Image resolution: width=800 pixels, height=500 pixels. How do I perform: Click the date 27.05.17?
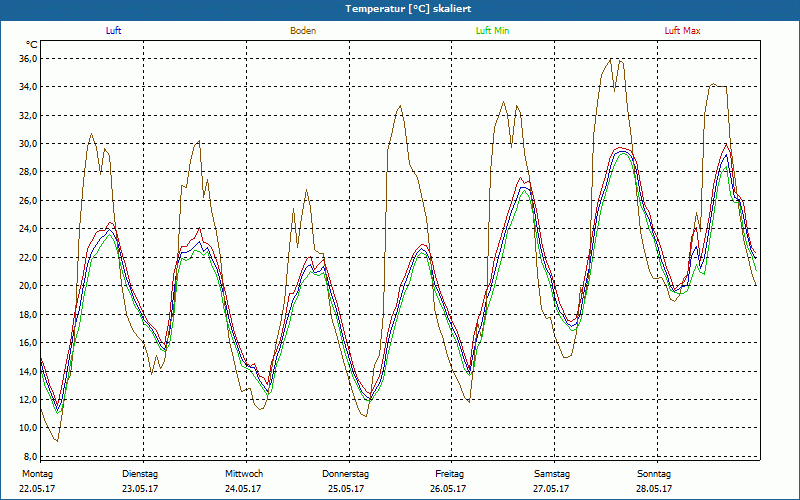(551, 489)
